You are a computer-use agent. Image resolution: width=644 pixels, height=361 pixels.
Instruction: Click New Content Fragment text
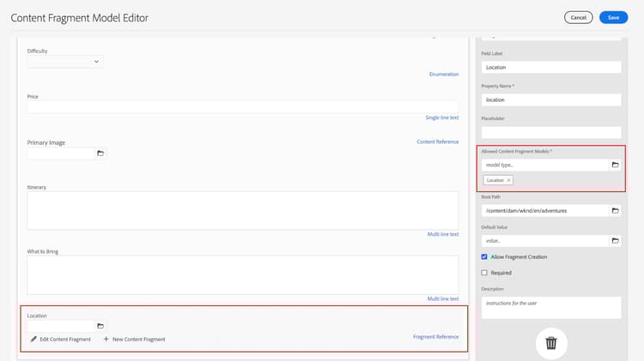(139, 340)
